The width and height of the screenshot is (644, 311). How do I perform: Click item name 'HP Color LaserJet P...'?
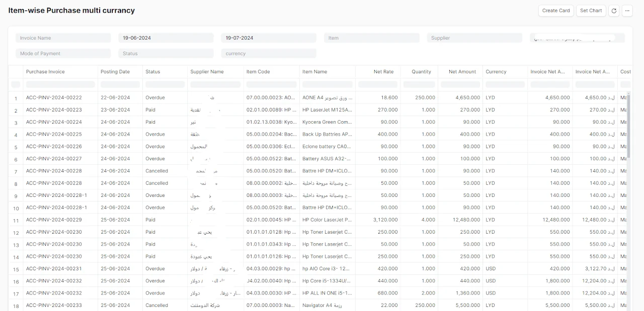[x=327, y=220]
